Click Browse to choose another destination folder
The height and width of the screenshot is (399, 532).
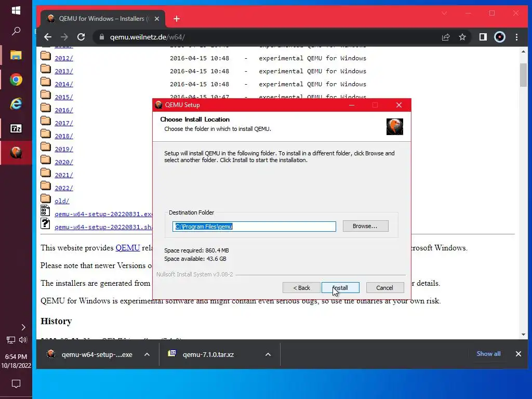point(365,226)
